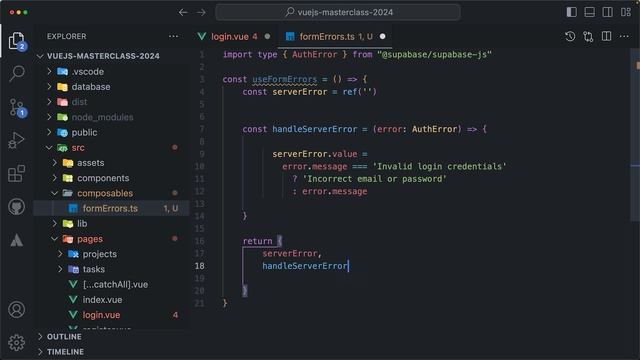Screen dimensions: 640x360
Task: Open file timeline history icon in editor toolbar
Action: 570,36
